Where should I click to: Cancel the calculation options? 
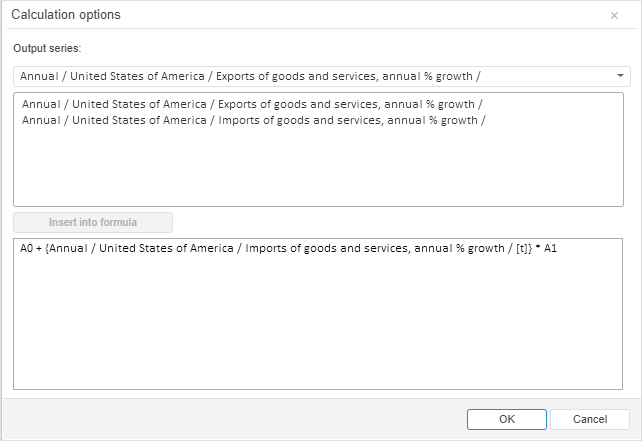[x=589, y=419]
